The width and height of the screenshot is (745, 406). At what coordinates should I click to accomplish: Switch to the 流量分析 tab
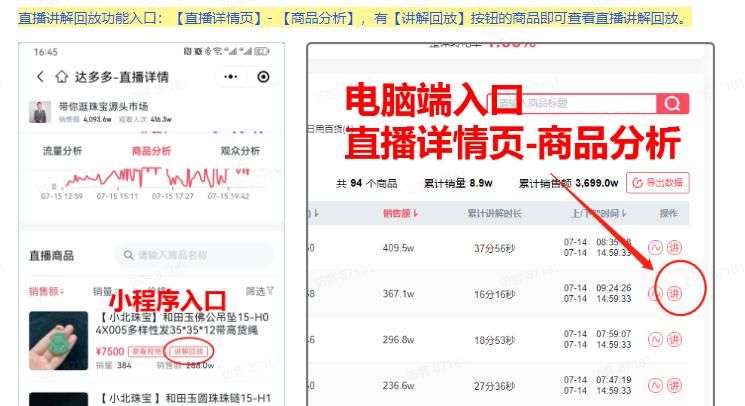coord(62,151)
